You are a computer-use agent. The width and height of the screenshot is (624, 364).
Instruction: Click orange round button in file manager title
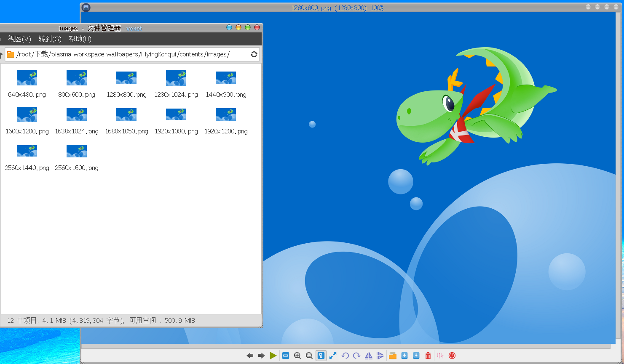click(238, 27)
